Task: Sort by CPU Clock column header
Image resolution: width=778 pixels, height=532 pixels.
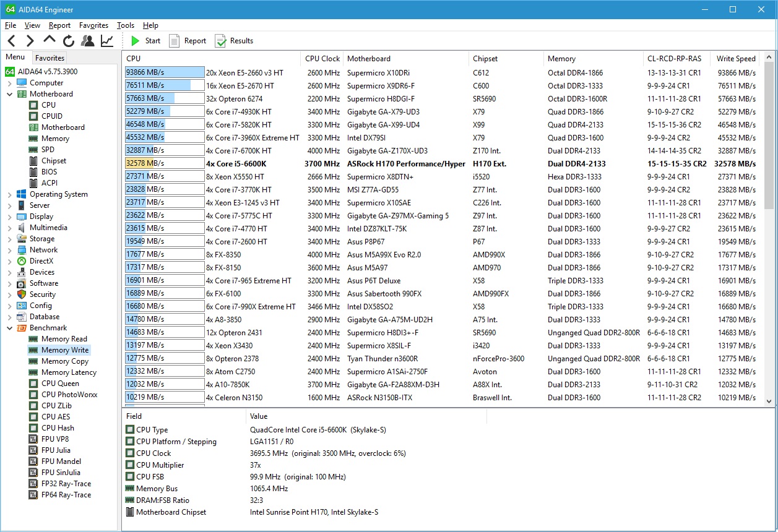Action: [x=322, y=59]
